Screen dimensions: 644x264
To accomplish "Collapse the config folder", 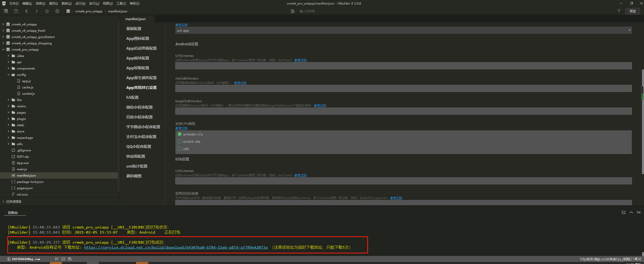I will point(8,75).
